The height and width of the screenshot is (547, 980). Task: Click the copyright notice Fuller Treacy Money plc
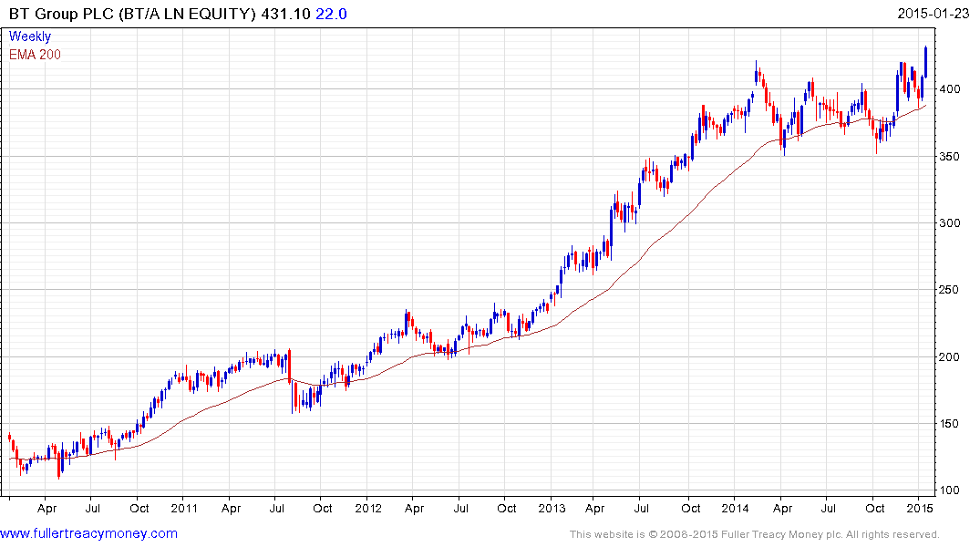pyautogui.click(x=755, y=534)
